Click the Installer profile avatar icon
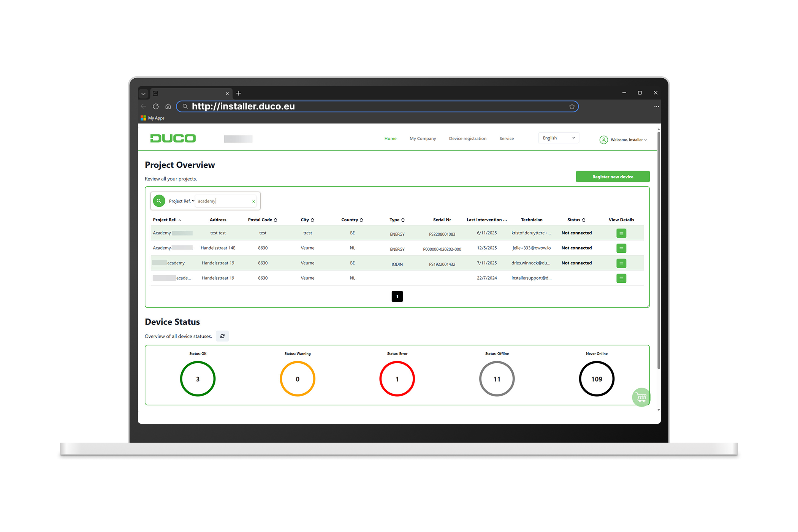 (x=603, y=139)
